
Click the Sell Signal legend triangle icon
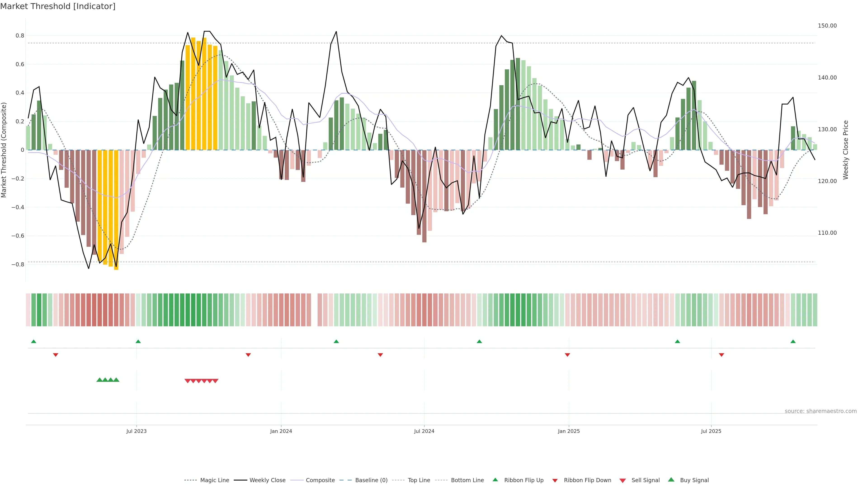pos(623,481)
